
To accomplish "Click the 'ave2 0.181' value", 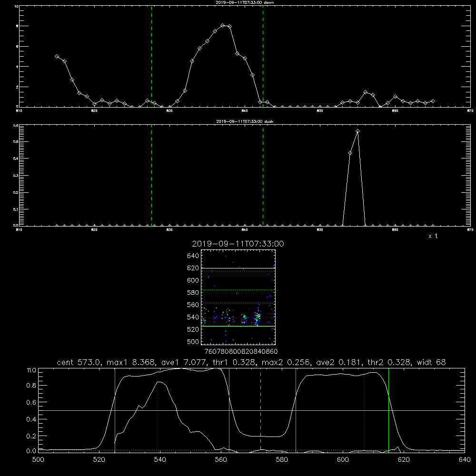I will click(x=337, y=362).
